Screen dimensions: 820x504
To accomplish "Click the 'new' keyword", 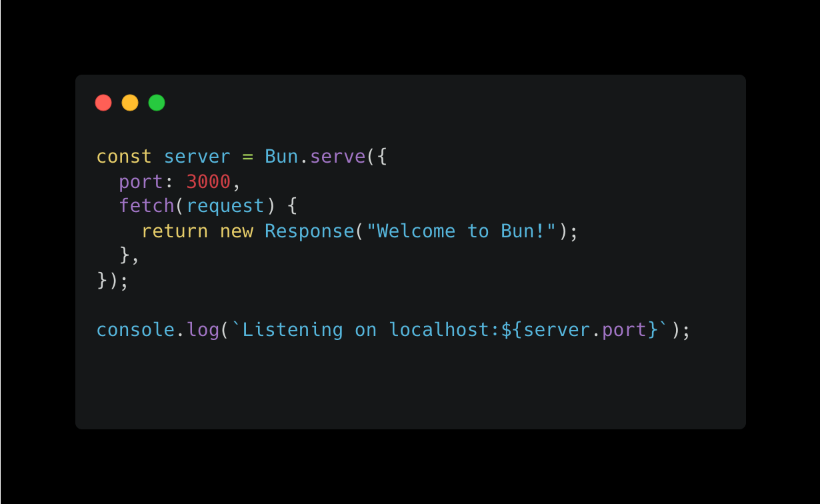I will [x=237, y=231].
